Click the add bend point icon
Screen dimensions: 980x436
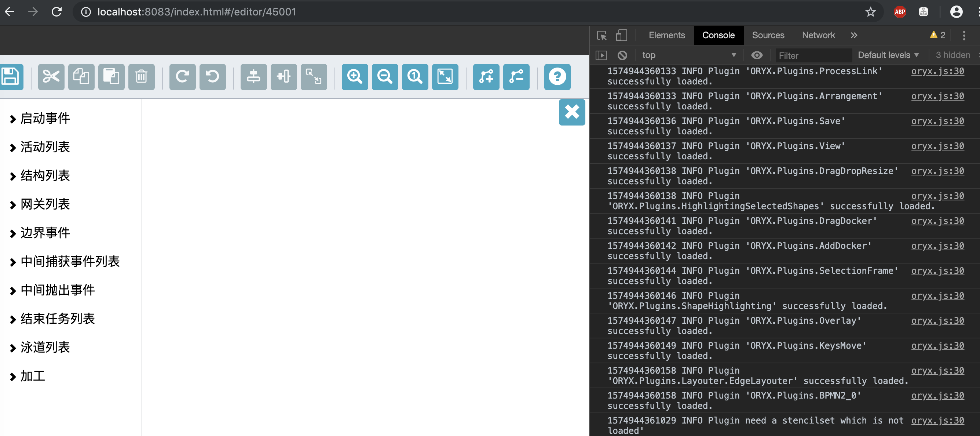click(486, 77)
